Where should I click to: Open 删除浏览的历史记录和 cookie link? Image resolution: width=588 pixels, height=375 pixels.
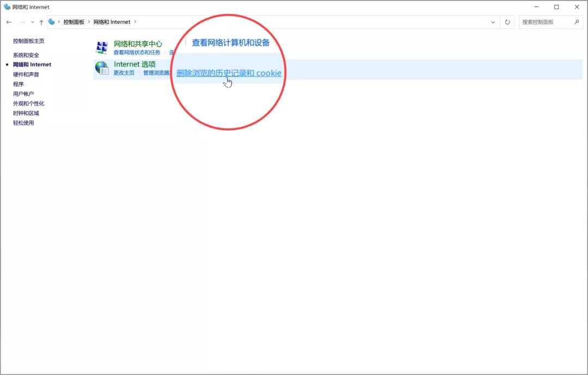pos(229,73)
